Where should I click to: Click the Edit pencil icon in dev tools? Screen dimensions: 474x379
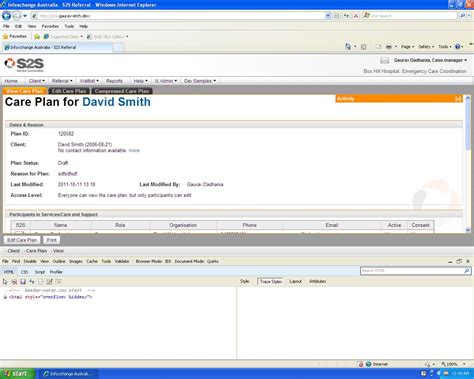(x=49, y=282)
